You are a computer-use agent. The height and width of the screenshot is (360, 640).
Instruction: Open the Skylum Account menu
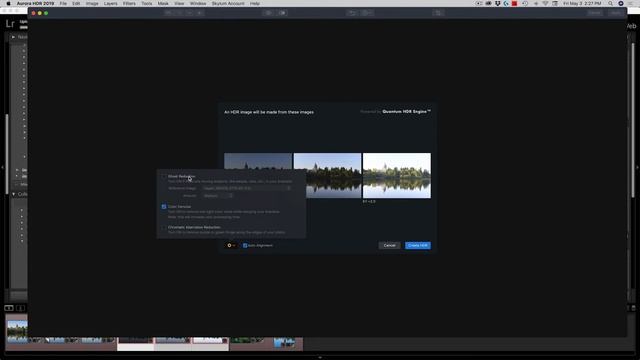coord(228,3)
